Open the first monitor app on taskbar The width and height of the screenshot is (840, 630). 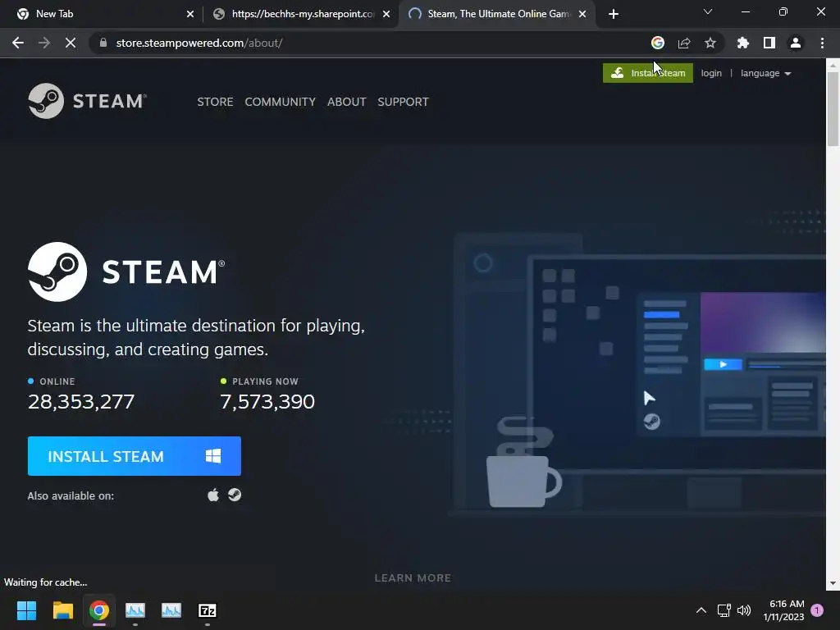(x=135, y=610)
